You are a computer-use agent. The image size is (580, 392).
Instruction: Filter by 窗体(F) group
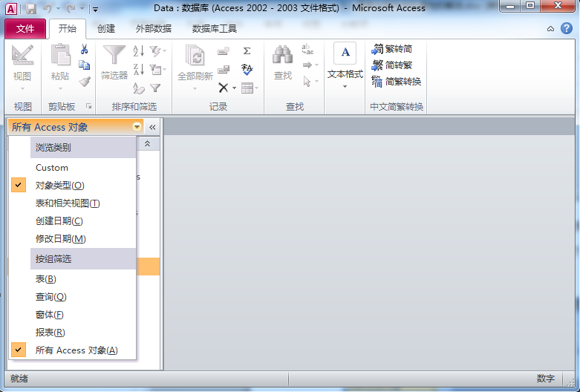tap(73, 314)
